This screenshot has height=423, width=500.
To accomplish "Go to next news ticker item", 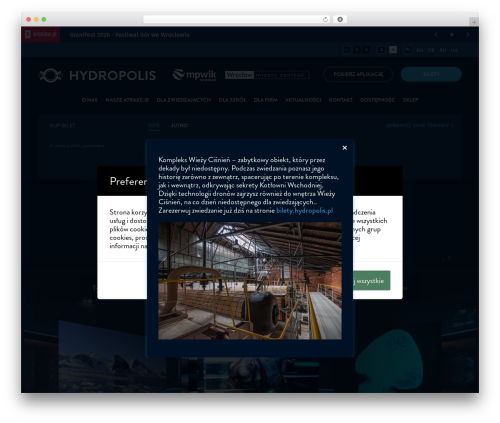I will (468, 34).
